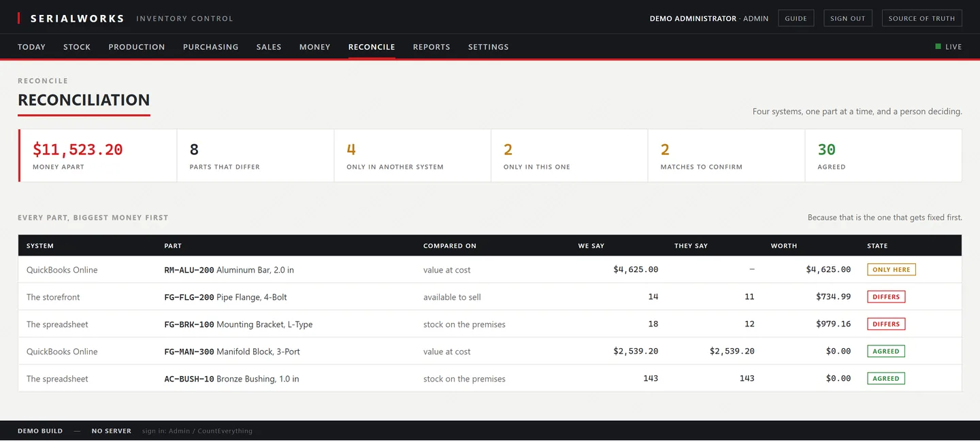Click We Say $4,625.00 for Aluminum Bar
980x442 pixels.
[x=636, y=270]
